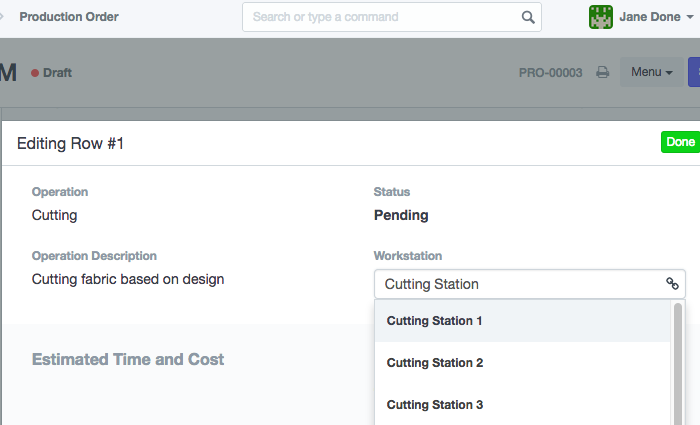Click the workstation dropdown list scrollbar
This screenshot has height=425, width=700.
point(678,360)
